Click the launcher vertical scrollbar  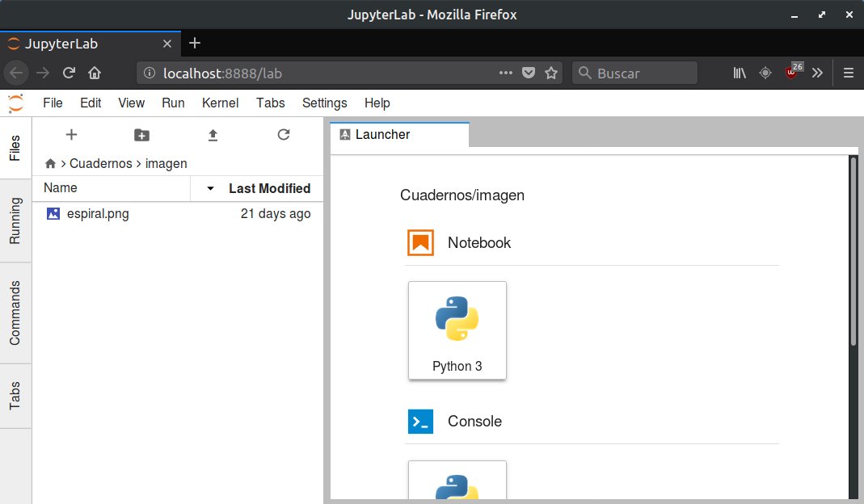[x=853, y=250]
